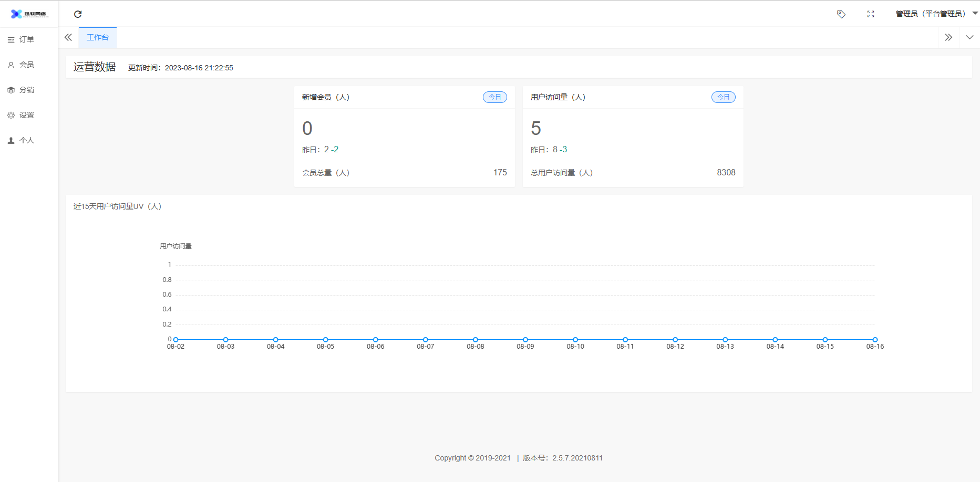Expand the tab options dropdown arrow

click(x=969, y=37)
